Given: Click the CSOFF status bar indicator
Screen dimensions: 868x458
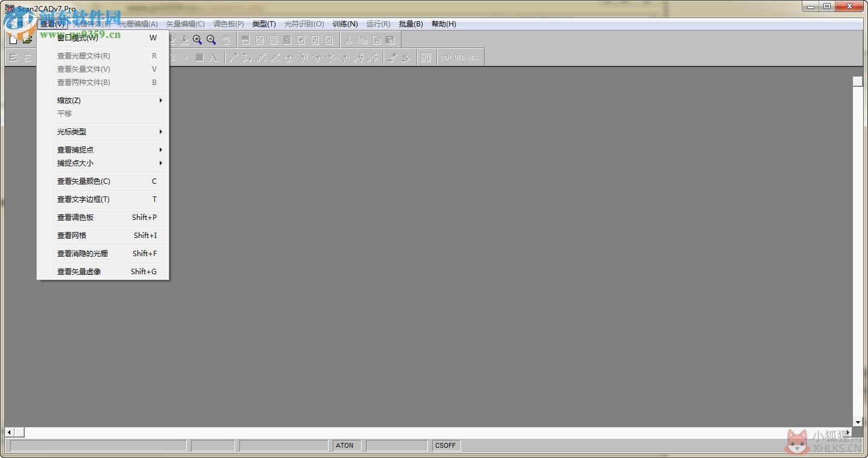Looking at the screenshot, I should coord(447,445).
